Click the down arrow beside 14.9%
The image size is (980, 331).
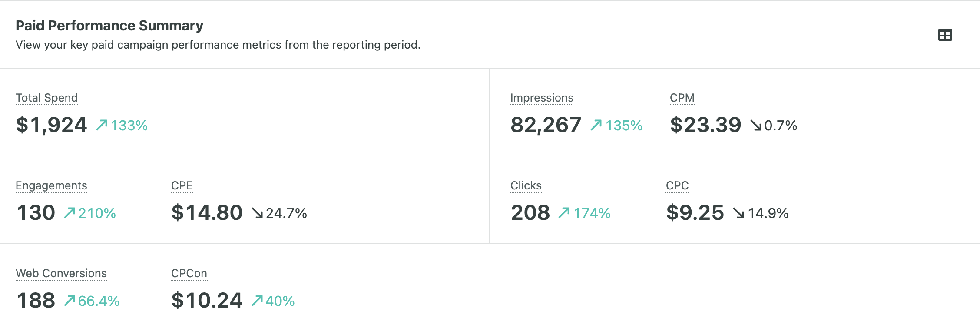(738, 213)
